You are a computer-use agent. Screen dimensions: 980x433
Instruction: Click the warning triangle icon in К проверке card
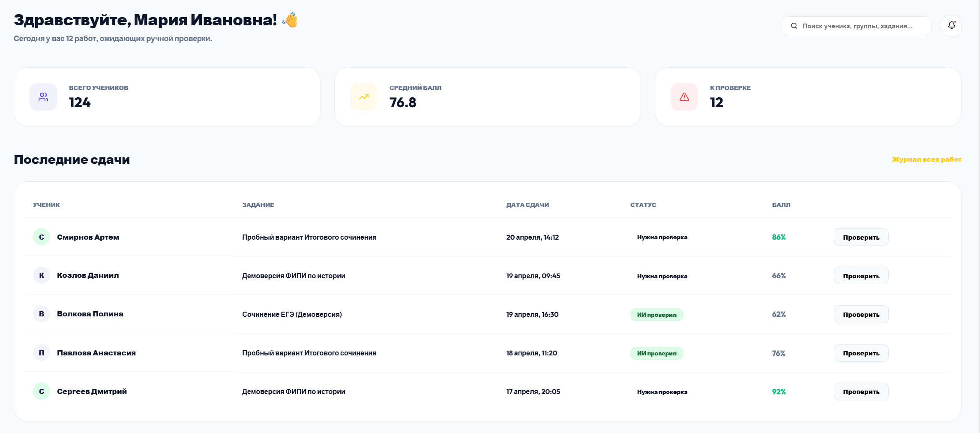tap(684, 97)
